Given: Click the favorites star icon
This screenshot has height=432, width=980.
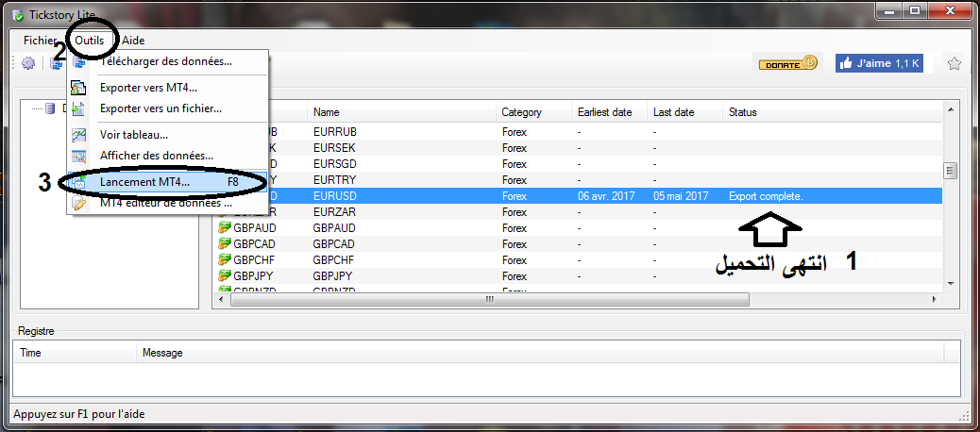Looking at the screenshot, I should tap(954, 63).
